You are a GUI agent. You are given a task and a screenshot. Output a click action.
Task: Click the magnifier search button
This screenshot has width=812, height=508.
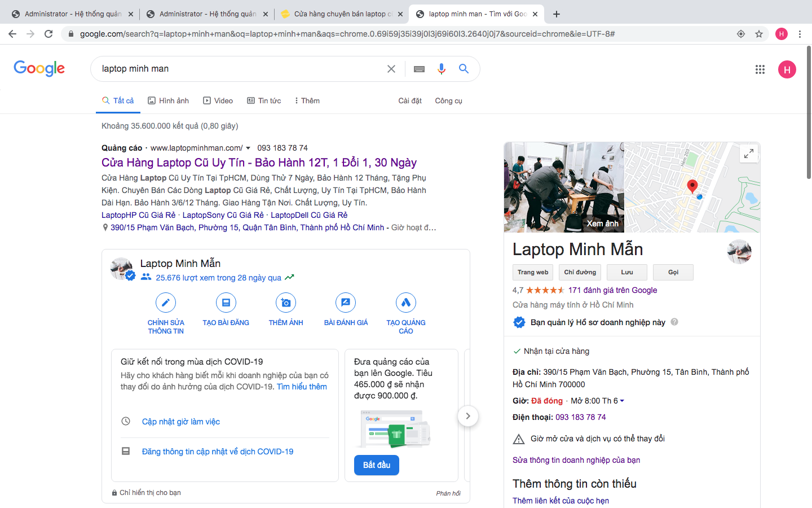(464, 69)
